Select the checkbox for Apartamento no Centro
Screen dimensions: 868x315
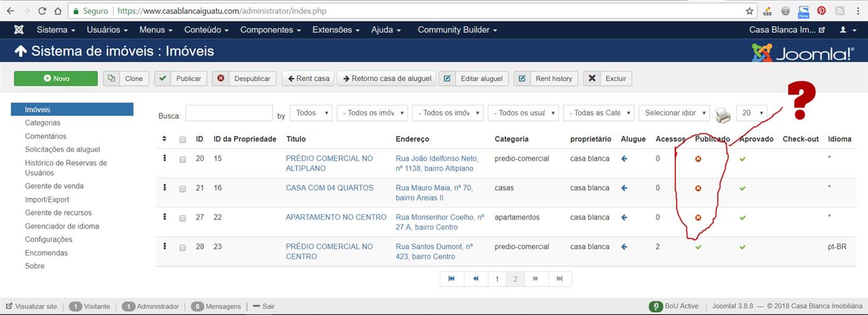pyautogui.click(x=182, y=218)
